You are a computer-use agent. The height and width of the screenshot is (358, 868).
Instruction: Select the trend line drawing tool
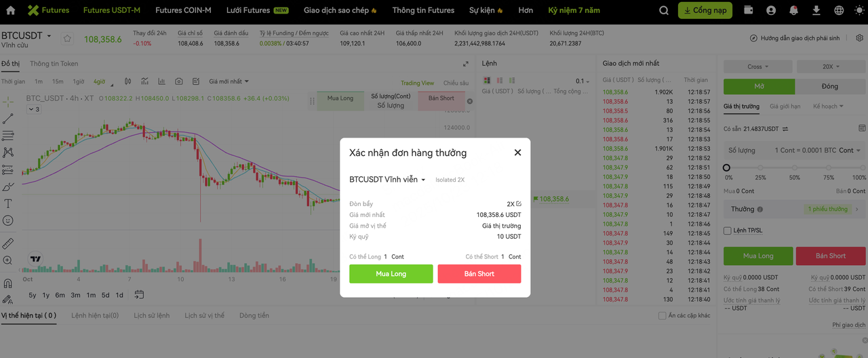8,119
